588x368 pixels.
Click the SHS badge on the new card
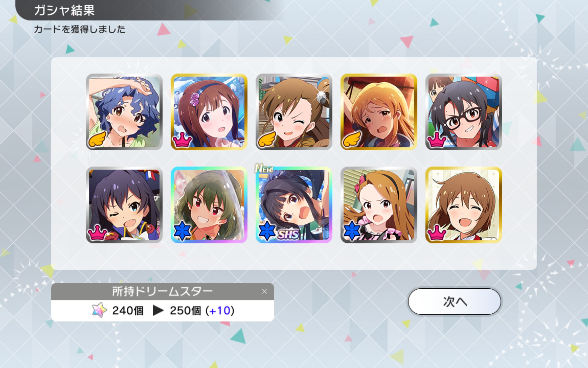tap(288, 234)
